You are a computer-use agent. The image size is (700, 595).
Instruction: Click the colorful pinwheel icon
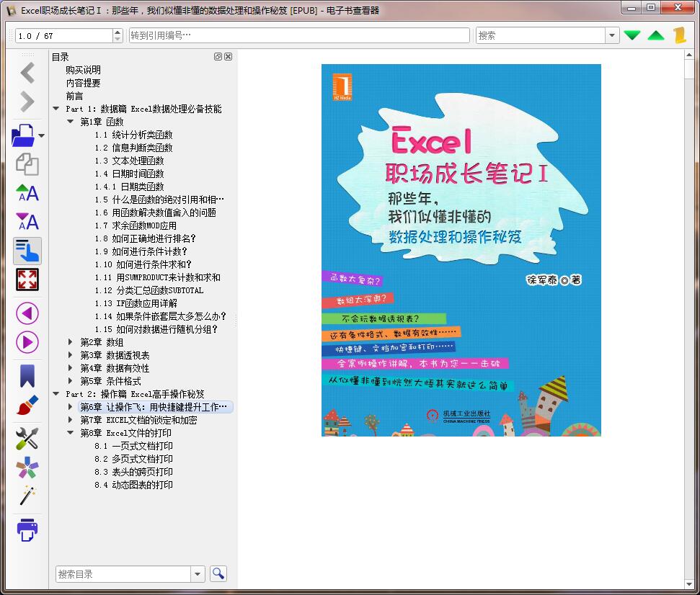point(27,467)
